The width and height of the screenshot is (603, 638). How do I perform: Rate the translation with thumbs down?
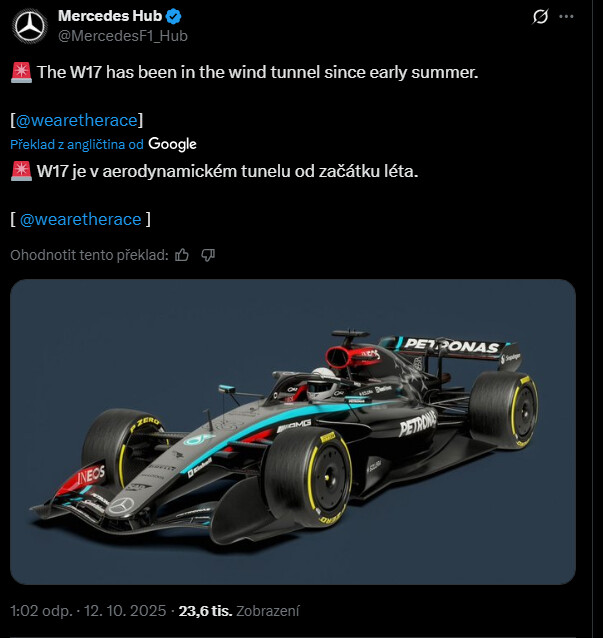click(x=208, y=255)
